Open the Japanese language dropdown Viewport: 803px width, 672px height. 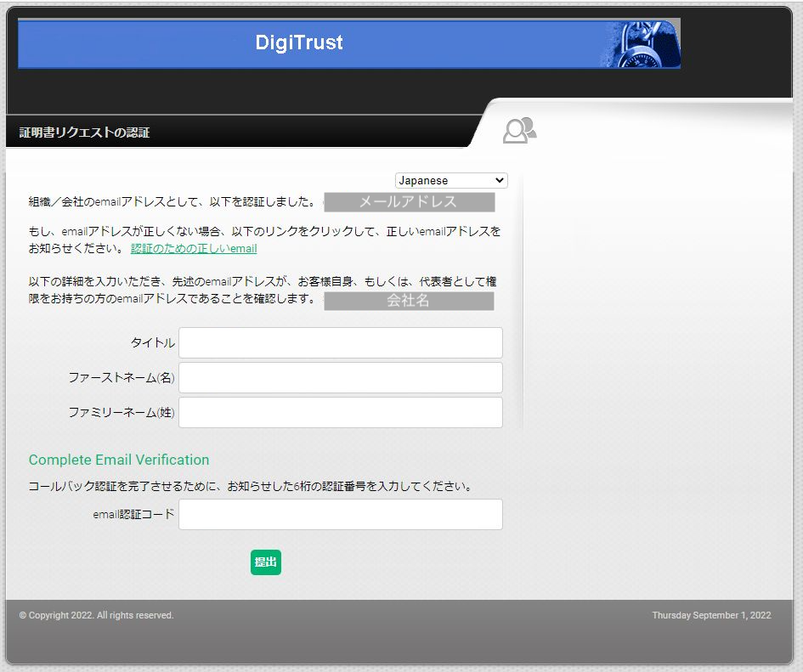pos(451,180)
